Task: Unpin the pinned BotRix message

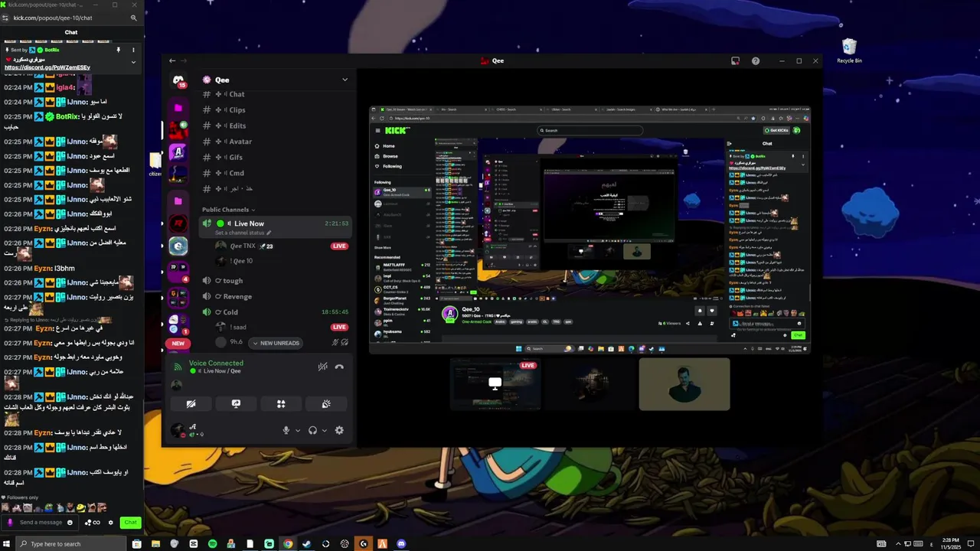Action: pos(118,50)
